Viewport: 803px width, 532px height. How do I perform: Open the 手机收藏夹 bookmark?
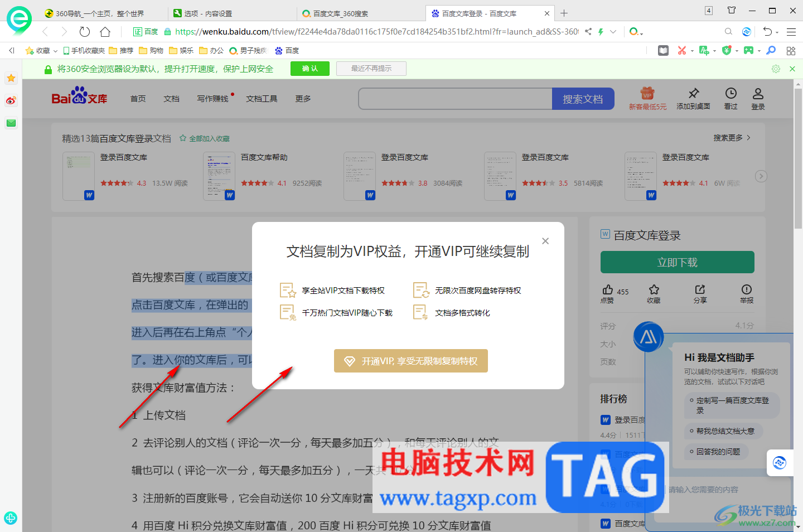(x=84, y=51)
